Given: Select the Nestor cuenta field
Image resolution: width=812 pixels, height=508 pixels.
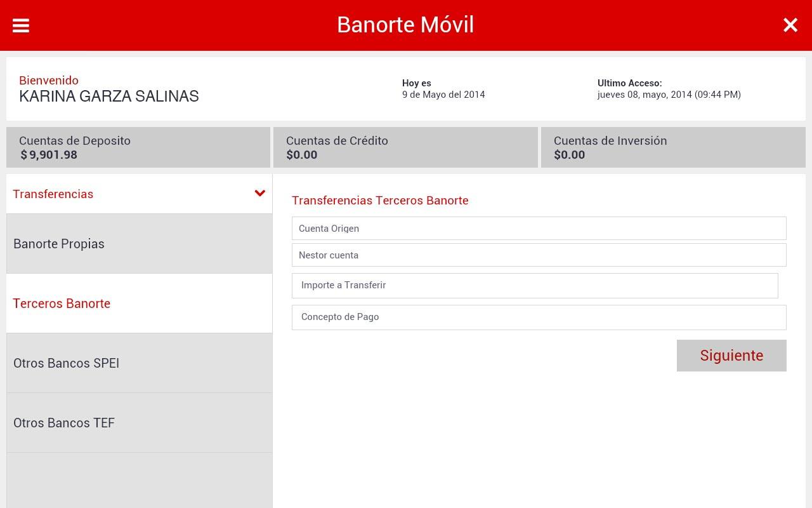Looking at the screenshot, I should pos(539,255).
